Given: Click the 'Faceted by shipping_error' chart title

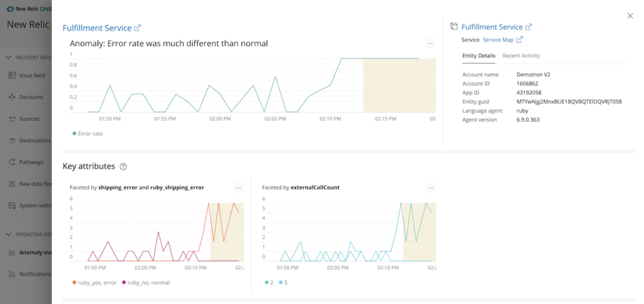Looking at the screenshot, I should 136,188.
